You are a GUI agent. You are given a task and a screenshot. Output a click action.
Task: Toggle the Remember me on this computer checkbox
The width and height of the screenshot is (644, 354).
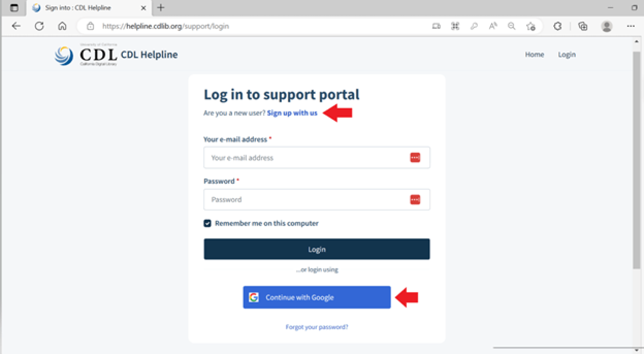coord(207,223)
